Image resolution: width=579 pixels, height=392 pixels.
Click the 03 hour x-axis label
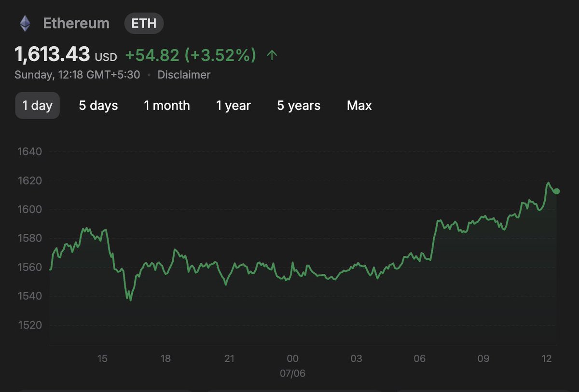point(356,358)
